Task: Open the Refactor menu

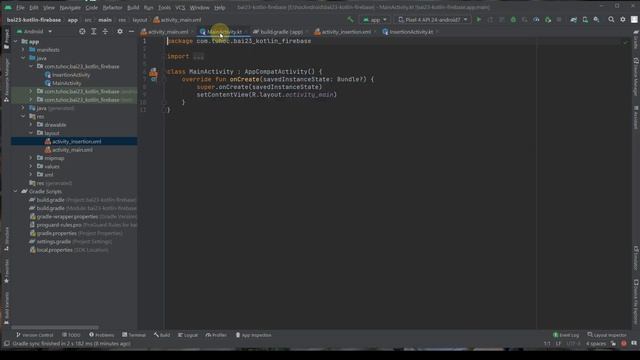Action: click(112, 8)
